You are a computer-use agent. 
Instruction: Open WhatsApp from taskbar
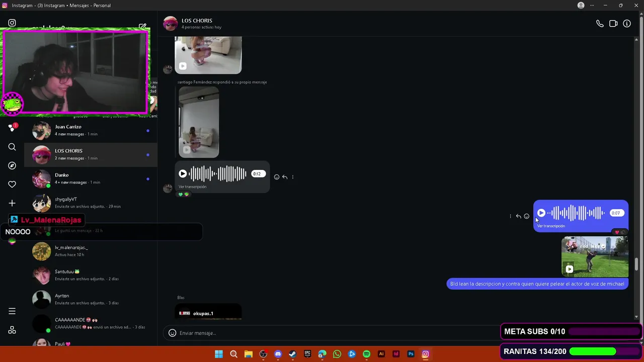coord(337,354)
